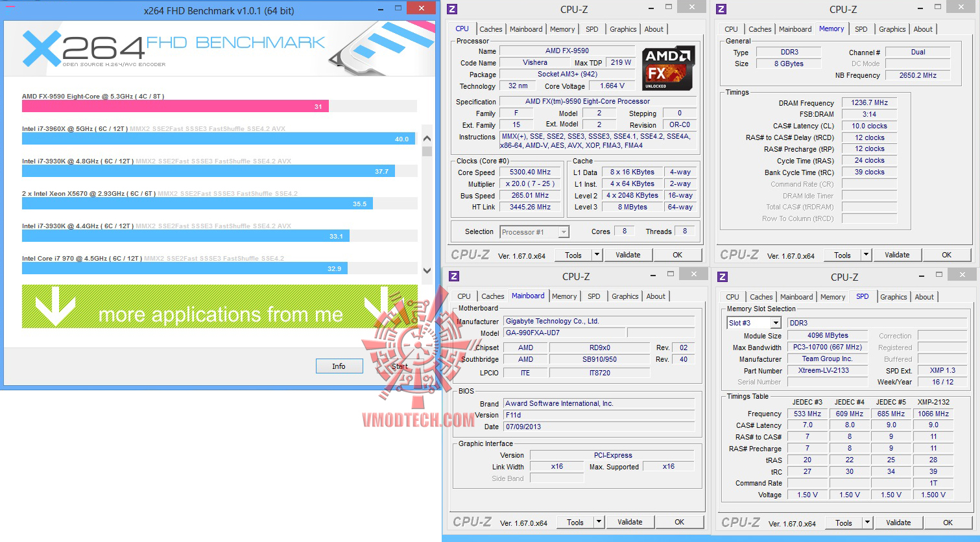Screen dimensions: 980x542
Task: Open the Caches tab in the CPU-Z CPU window
Action: 491,29
